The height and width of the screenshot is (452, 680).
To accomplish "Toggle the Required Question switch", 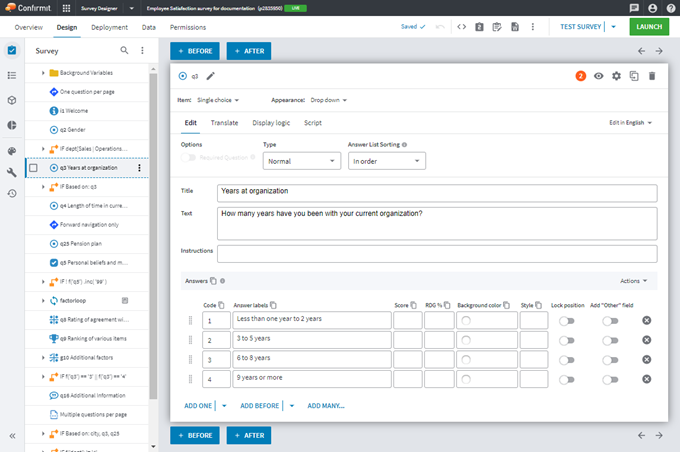I will coord(188,157).
